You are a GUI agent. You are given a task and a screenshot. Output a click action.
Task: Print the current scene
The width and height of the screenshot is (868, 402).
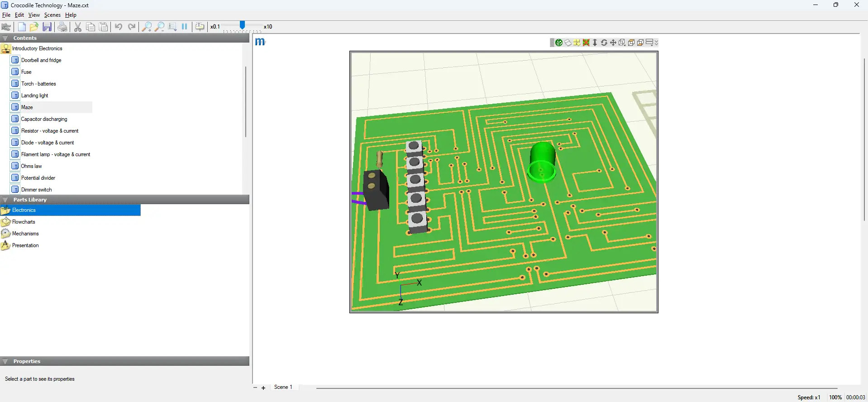tap(62, 27)
